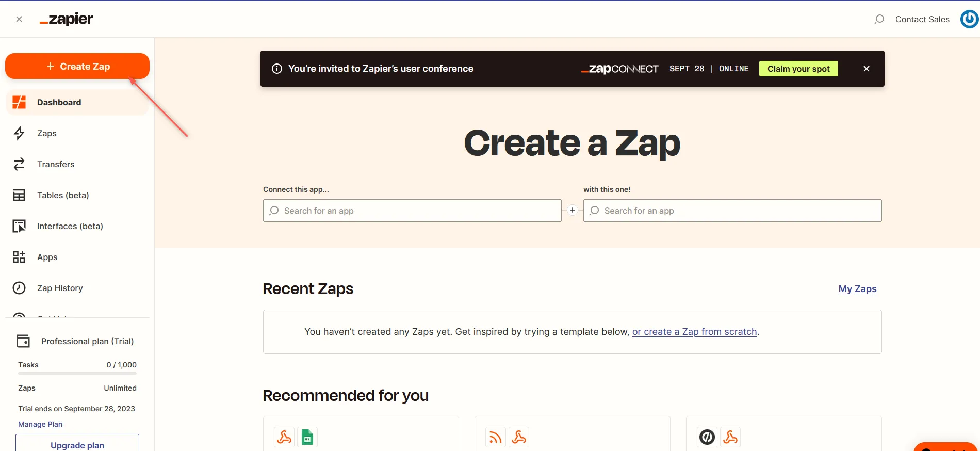Open the Manage Plan link
This screenshot has height=451, width=980.
pyautogui.click(x=40, y=424)
